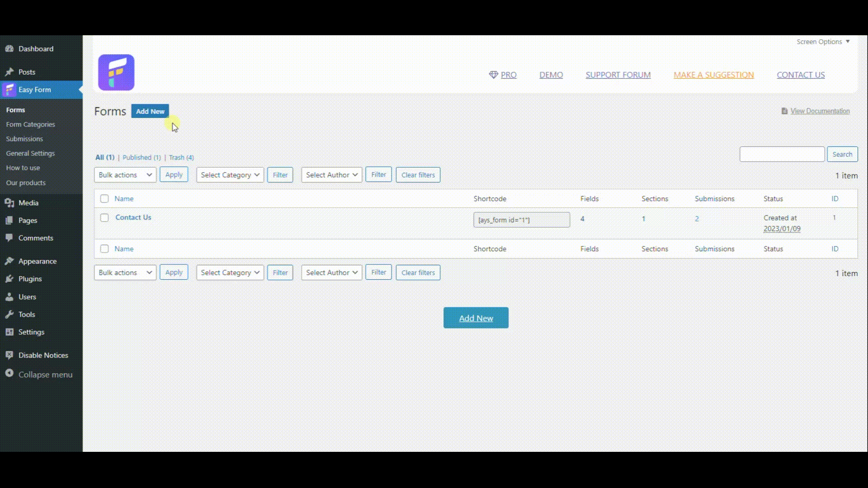Click the small Add New button beside Forms
The image size is (868, 488).
tap(150, 111)
